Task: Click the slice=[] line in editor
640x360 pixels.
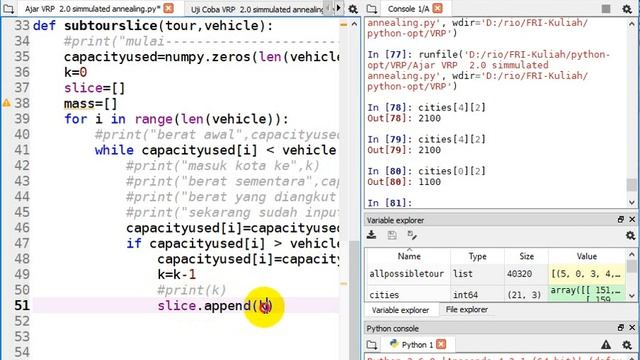Action: point(94,88)
